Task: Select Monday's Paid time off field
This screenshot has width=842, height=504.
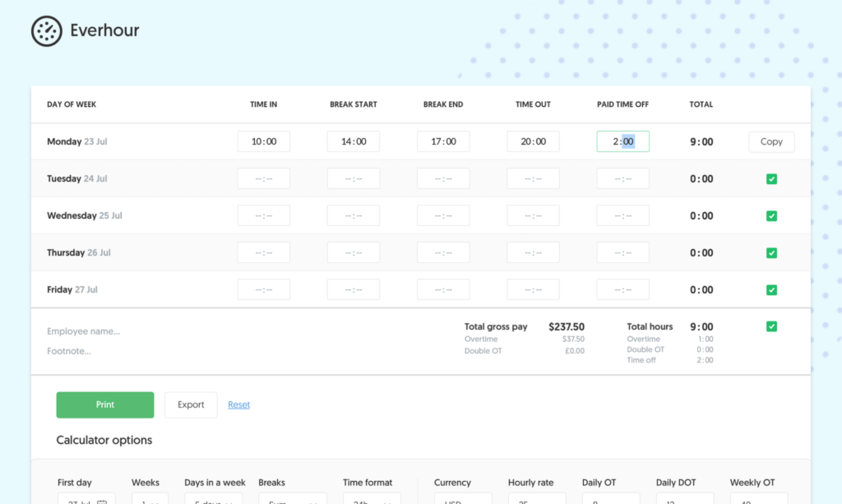Action: coord(622,141)
